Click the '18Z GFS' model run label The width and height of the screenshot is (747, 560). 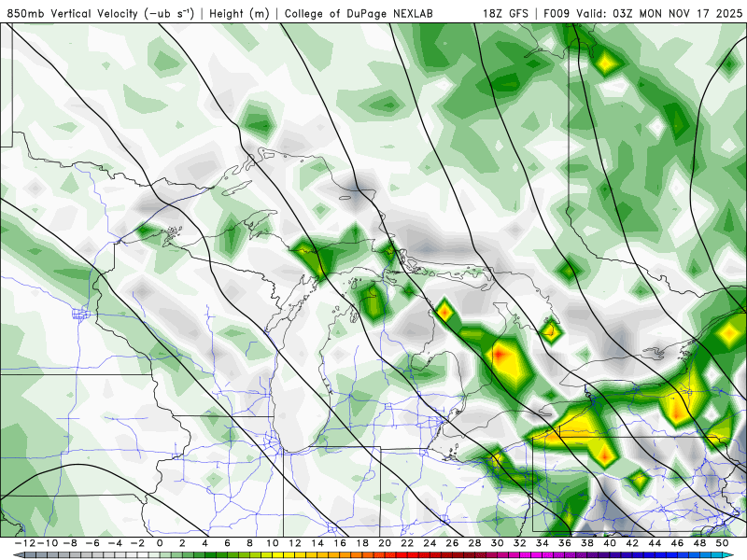[x=505, y=13]
